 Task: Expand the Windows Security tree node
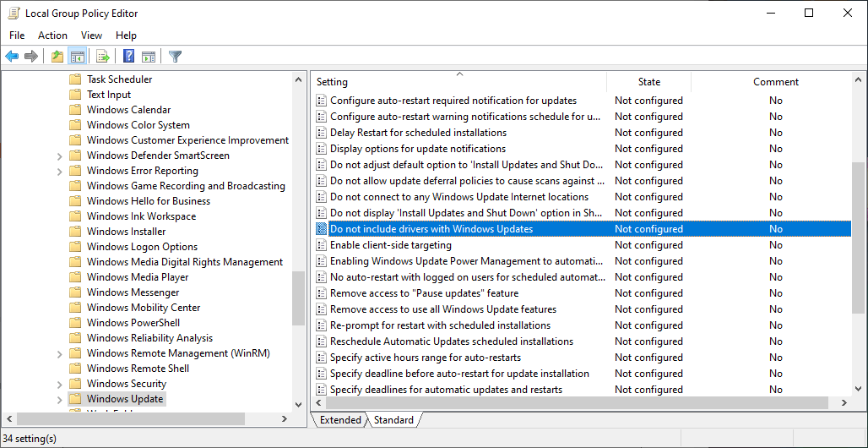[x=59, y=384]
